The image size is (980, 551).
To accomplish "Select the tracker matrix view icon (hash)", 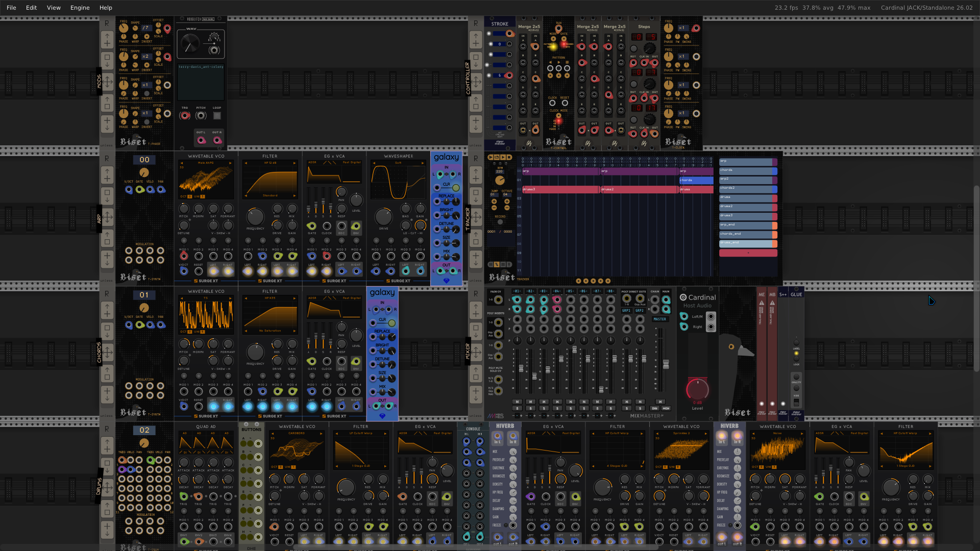I will pos(503,264).
